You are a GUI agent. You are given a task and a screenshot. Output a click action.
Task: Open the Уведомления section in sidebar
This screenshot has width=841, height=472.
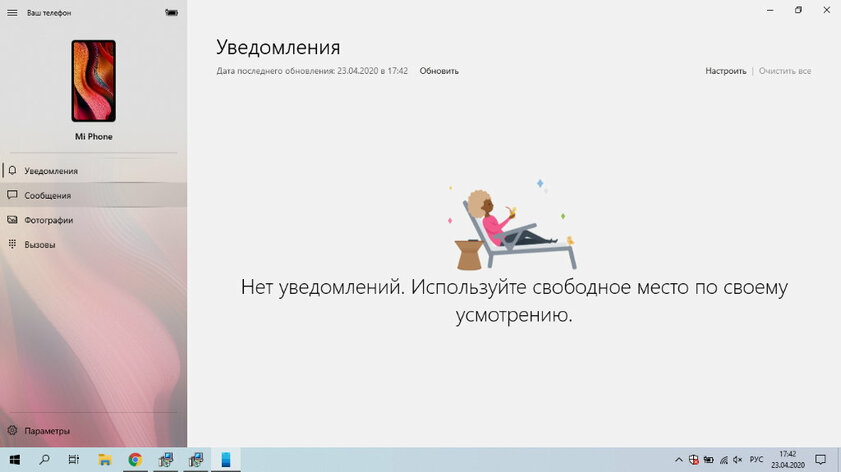93,171
